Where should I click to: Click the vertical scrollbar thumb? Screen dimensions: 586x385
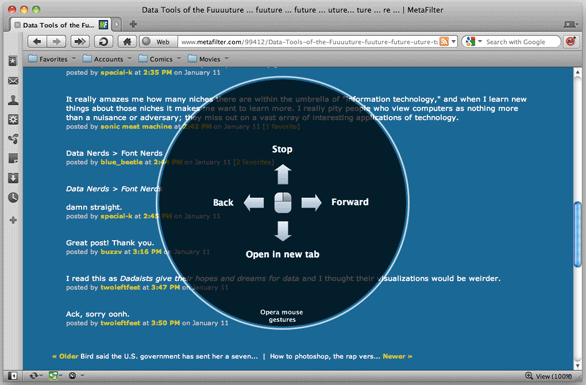pos(577,234)
